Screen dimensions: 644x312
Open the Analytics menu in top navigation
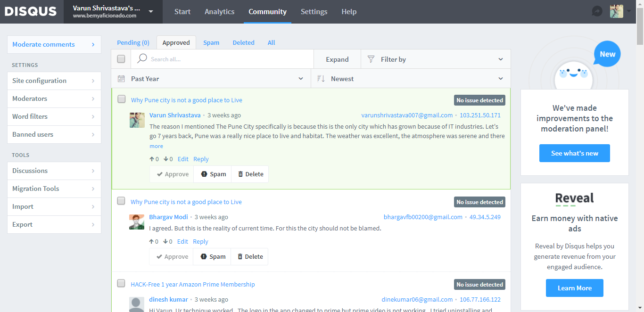[219, 12]
